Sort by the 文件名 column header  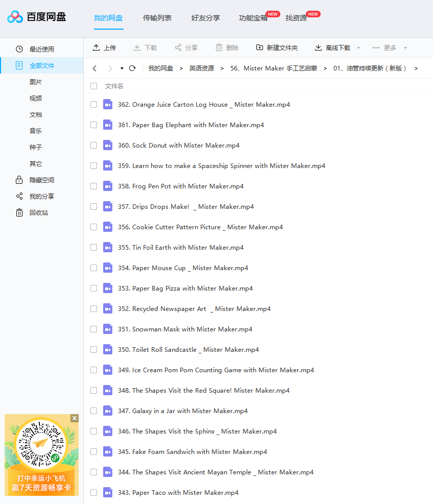tap(114, 86)
